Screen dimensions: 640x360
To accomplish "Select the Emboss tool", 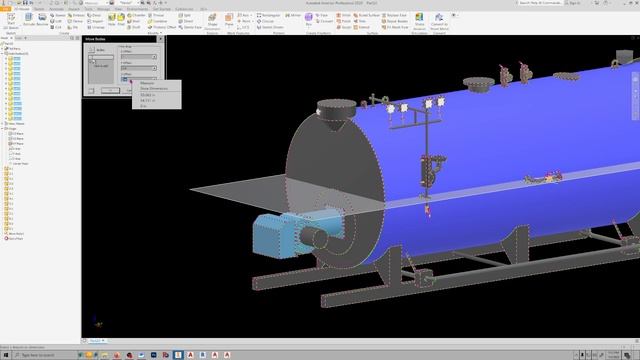I will click(x=76, y=16).
